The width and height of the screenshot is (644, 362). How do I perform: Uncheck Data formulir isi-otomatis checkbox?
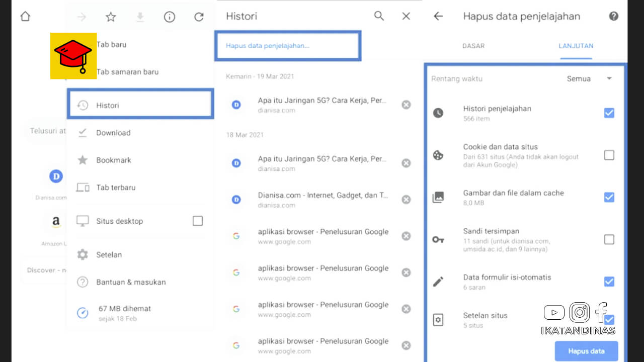[x=609, y=282]
